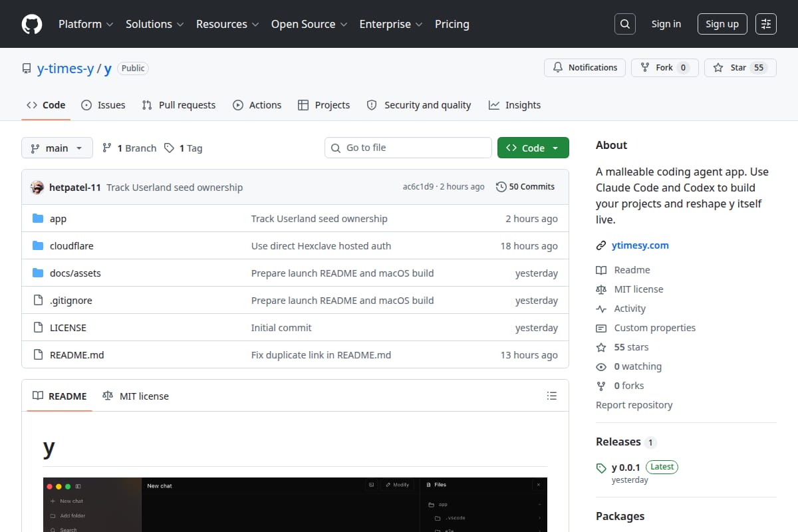Open the README.md file name
Viewport: 798px width, 532px height.
77,355
